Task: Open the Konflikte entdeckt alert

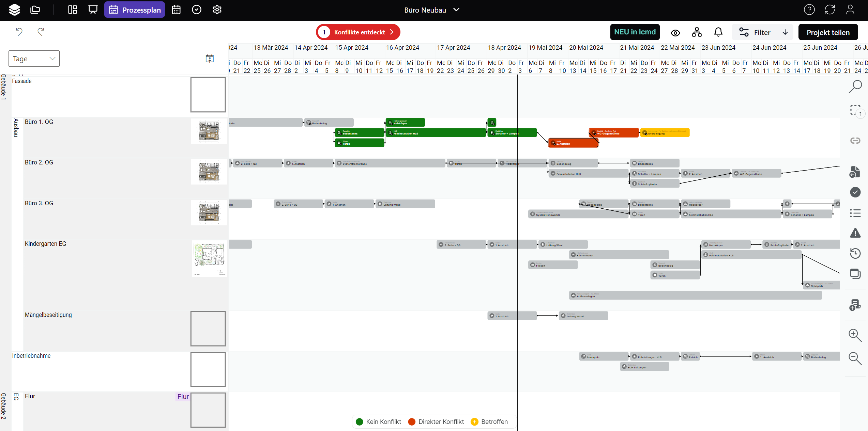Action: pyautogui.click(x=358, y=32)
